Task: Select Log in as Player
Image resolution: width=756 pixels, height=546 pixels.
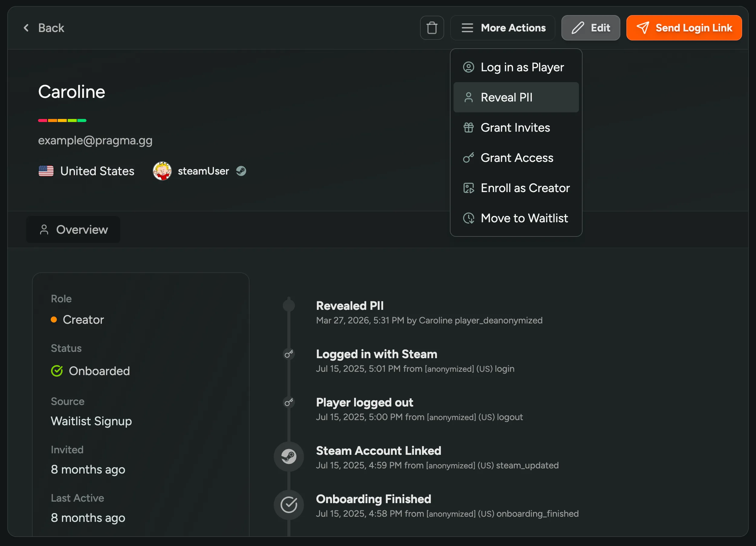Action: click(522, 67)
